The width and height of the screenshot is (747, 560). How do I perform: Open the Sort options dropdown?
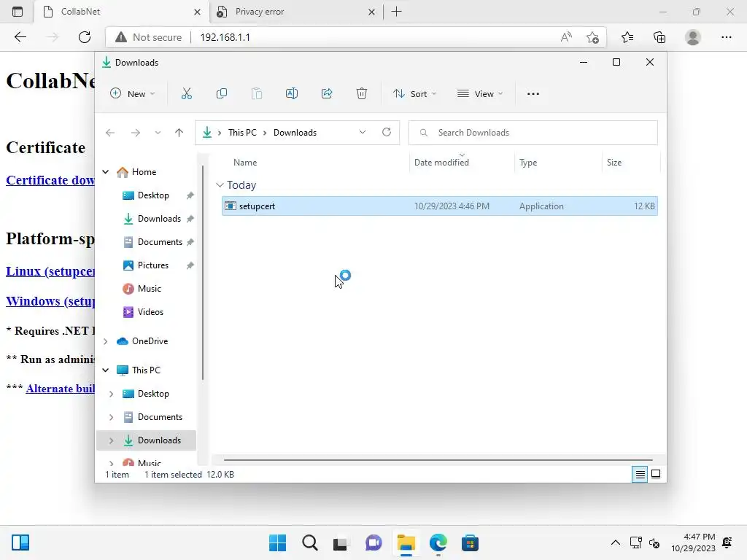tap(414, 94)
